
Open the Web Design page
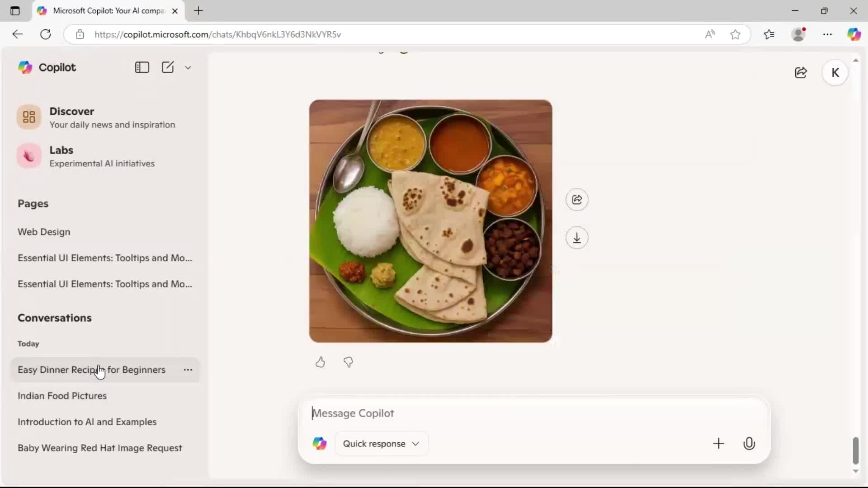click(x=44, y=232)
